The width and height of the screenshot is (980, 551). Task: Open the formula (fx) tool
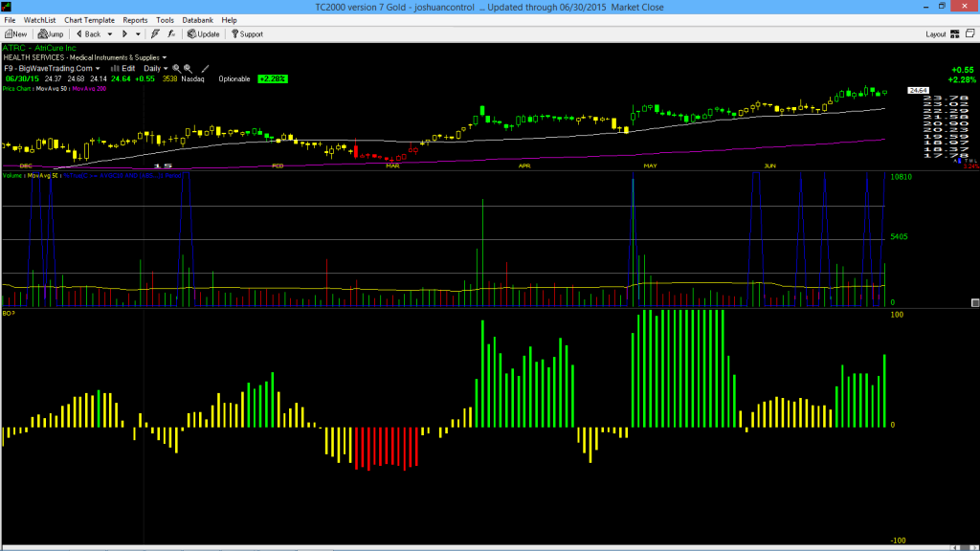171,33
